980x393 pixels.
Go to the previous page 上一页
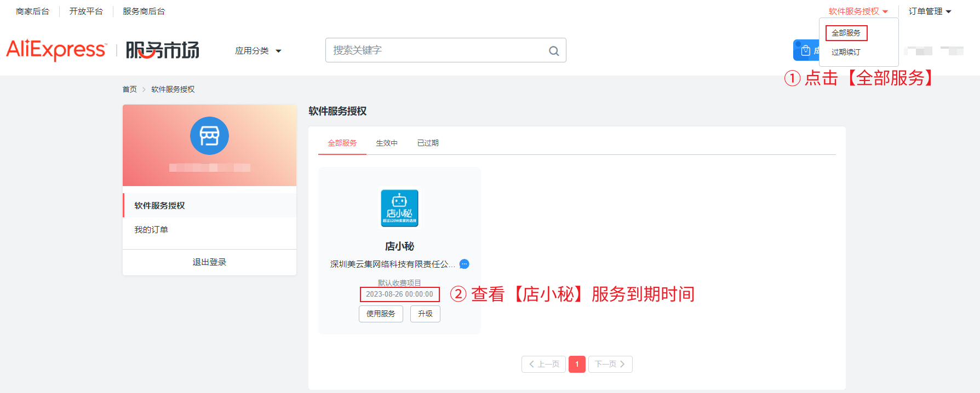coord(543,364)
